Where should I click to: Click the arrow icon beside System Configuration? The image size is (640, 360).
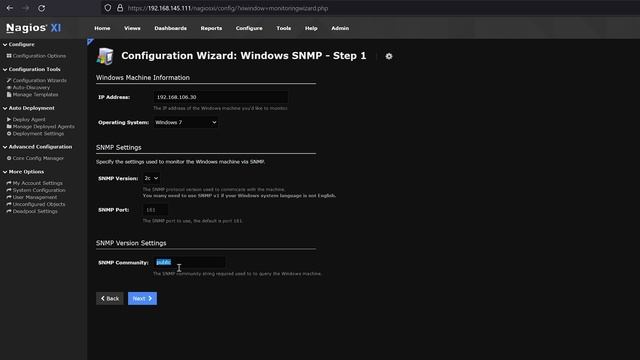9,190
